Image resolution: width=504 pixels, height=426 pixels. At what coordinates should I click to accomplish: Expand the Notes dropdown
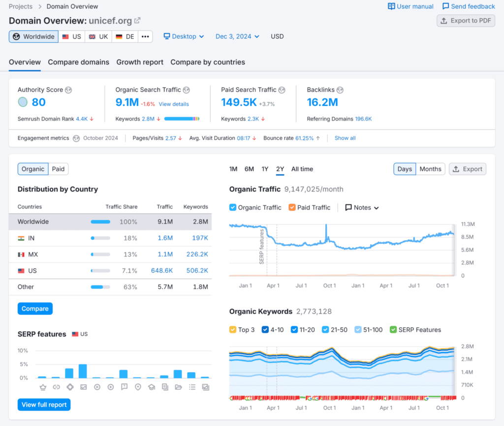pyautogui.click(x=362, y=208)
